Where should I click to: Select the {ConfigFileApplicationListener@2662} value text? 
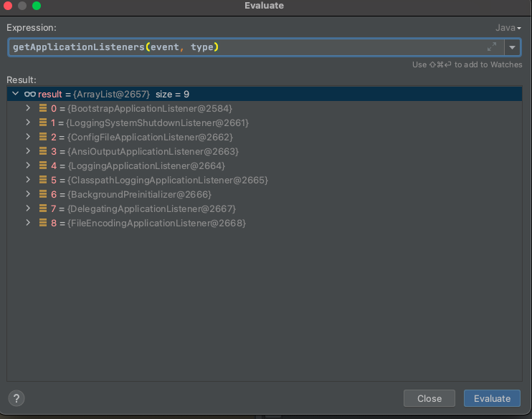click(150, 138)
